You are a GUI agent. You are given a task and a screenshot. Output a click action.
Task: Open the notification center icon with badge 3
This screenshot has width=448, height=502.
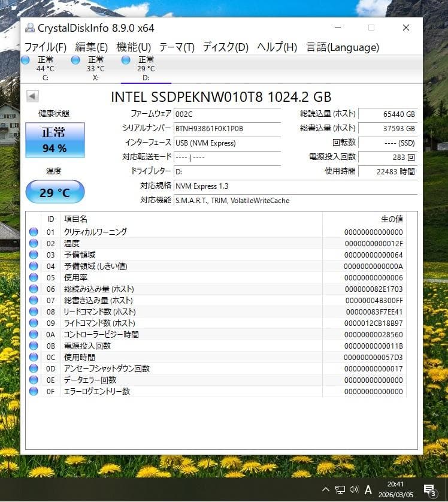430,490
